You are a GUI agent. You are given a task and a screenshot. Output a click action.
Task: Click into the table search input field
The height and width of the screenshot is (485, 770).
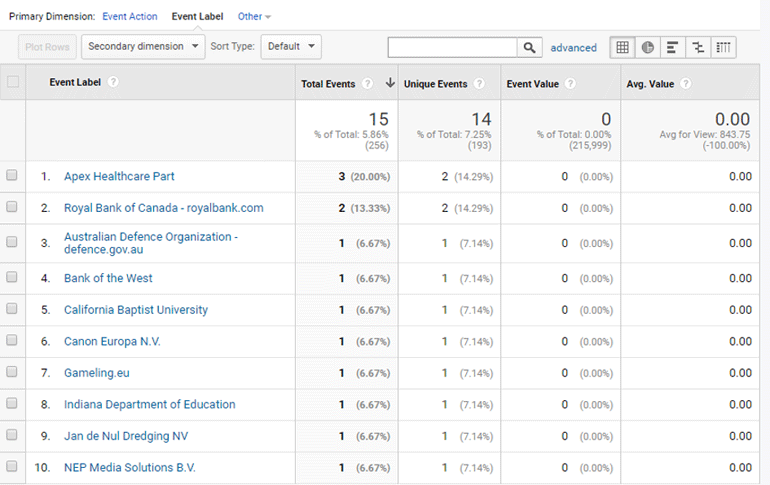click(452, 48)
